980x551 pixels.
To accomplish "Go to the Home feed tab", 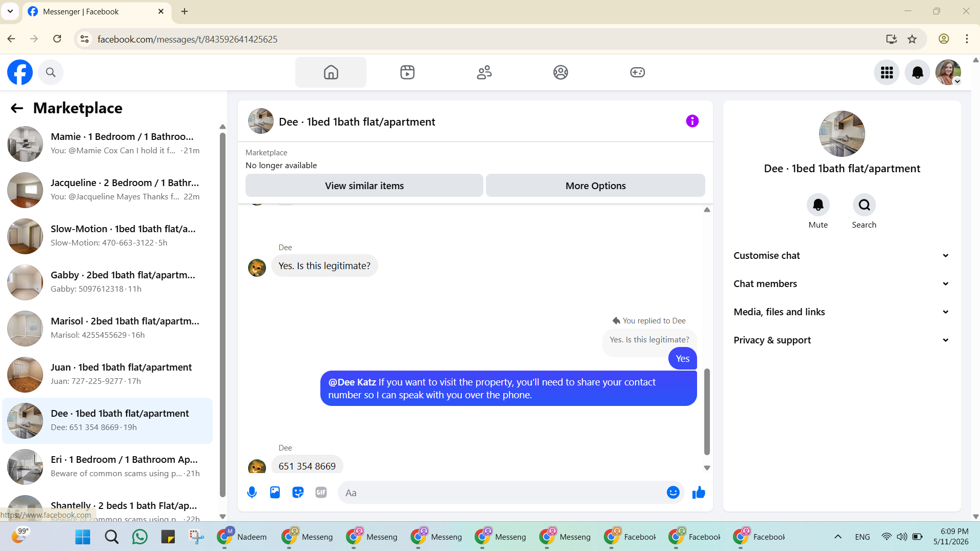I will pos(331,72).
